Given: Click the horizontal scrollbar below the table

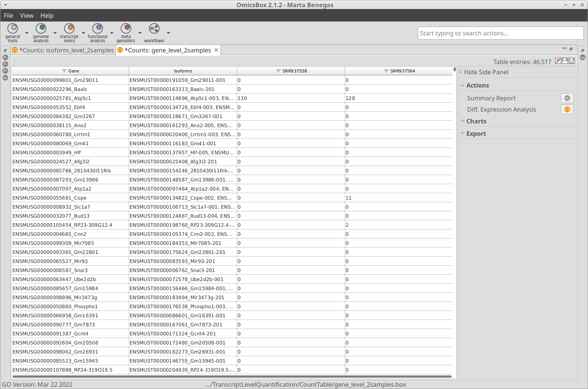Looking at the screenshot, I should 232,376.
